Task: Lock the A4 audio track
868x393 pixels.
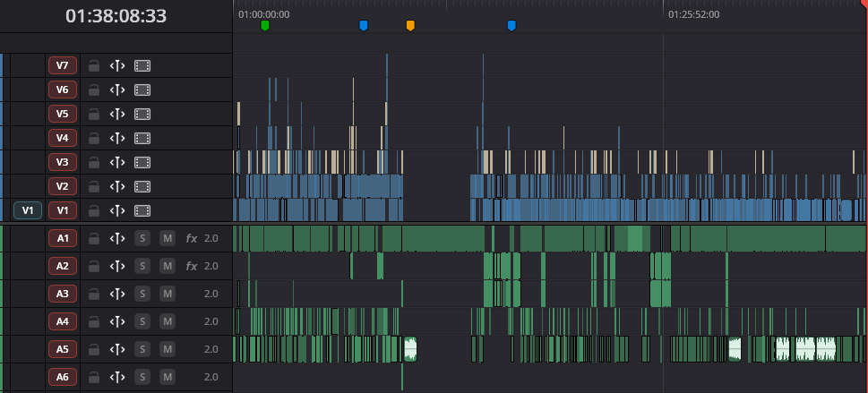Action: pos(94,321)
